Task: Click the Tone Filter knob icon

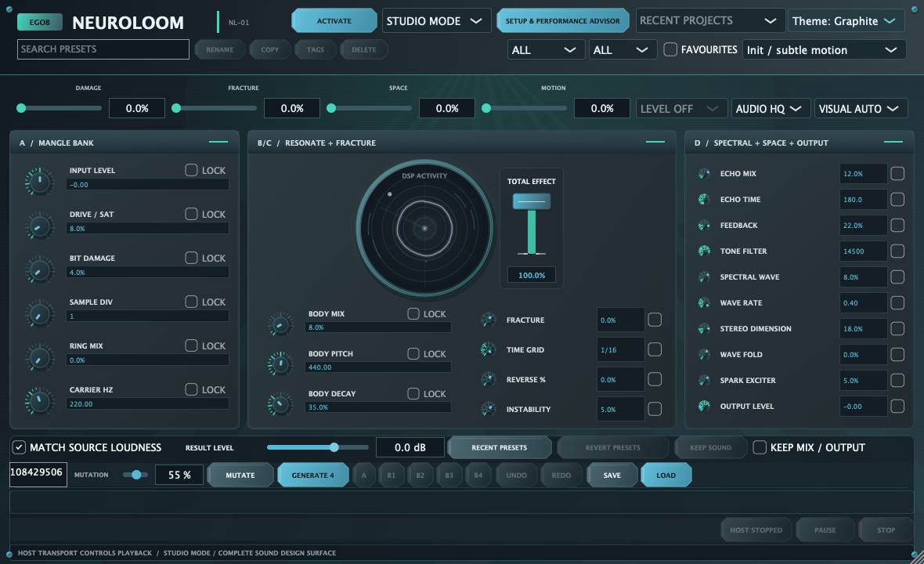Action: coord(704,251)
